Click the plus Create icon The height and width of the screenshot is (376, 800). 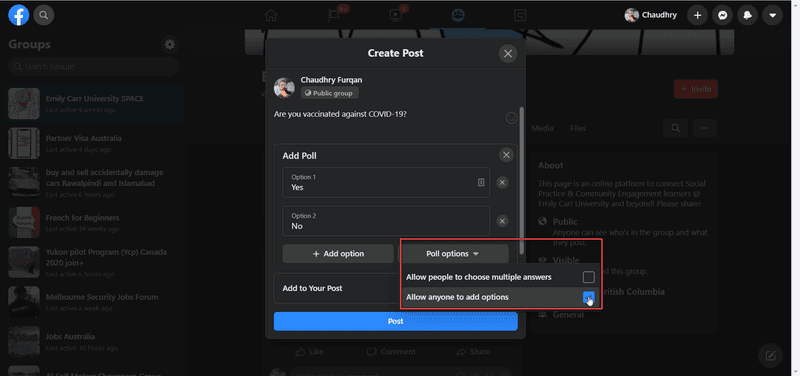pyautogui.click(x=697, y=15)
